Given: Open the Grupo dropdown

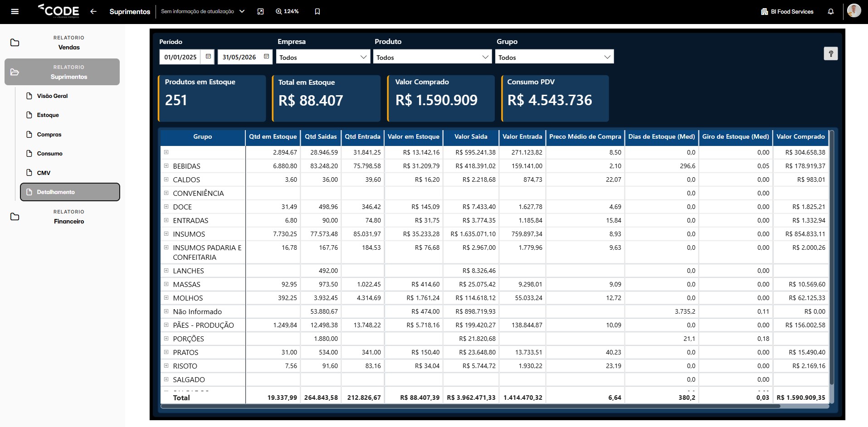Looking at the screenshot, I should coord(554,57).
